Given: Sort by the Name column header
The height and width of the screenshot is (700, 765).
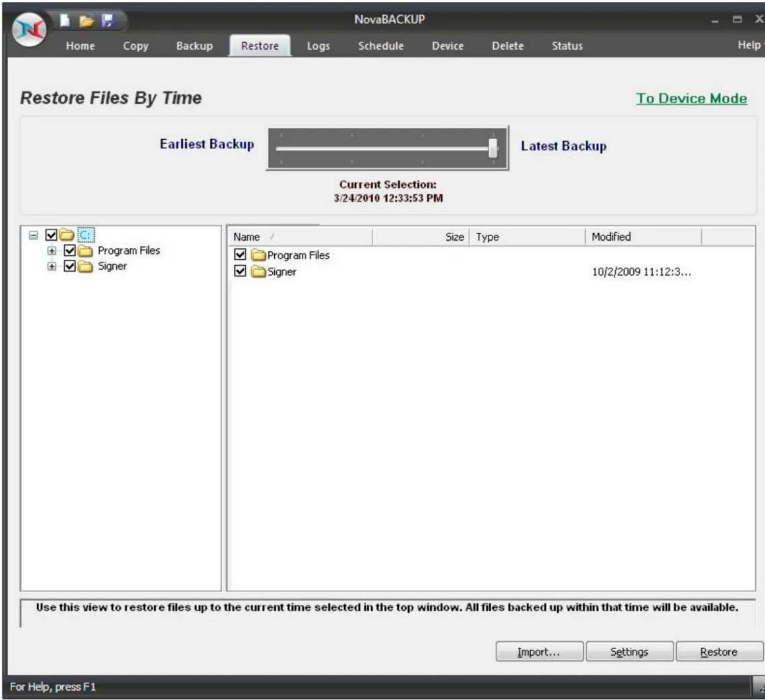Looking at the screenshot, I should (x=300, y=237).
